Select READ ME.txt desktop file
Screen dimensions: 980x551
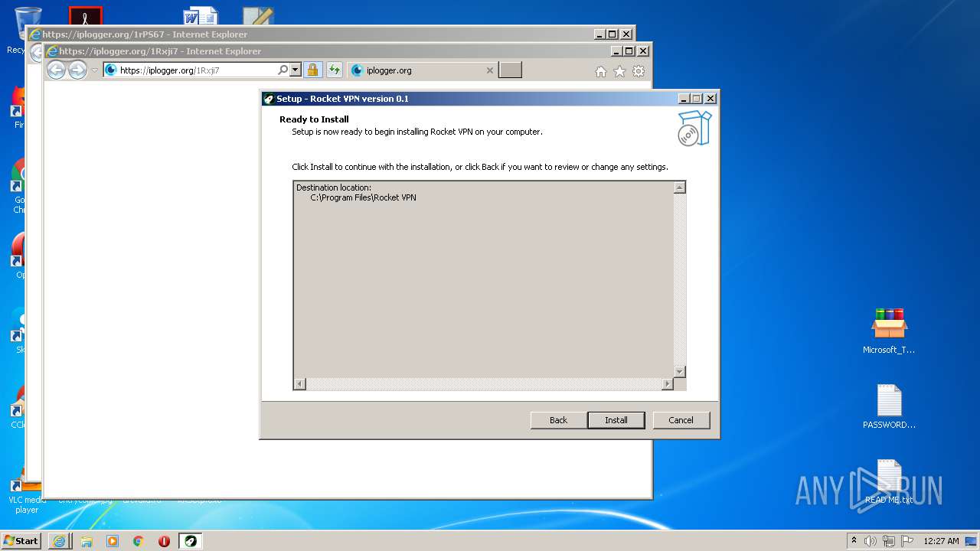(889, 482)
